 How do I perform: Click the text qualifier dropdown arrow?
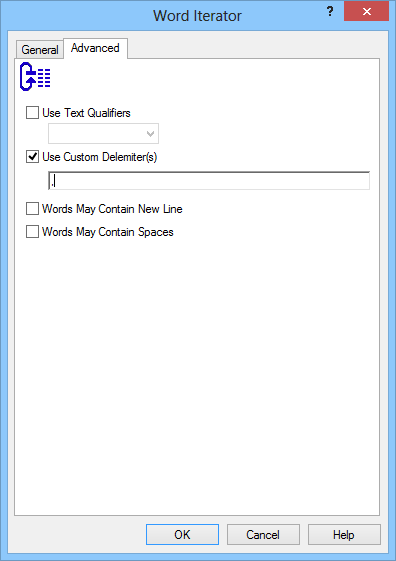(x=151, y=134)
